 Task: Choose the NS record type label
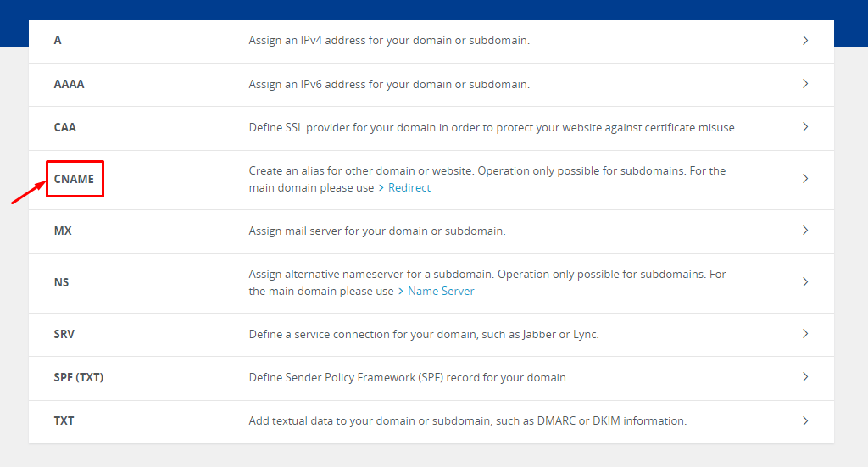(x=61, y=283)
